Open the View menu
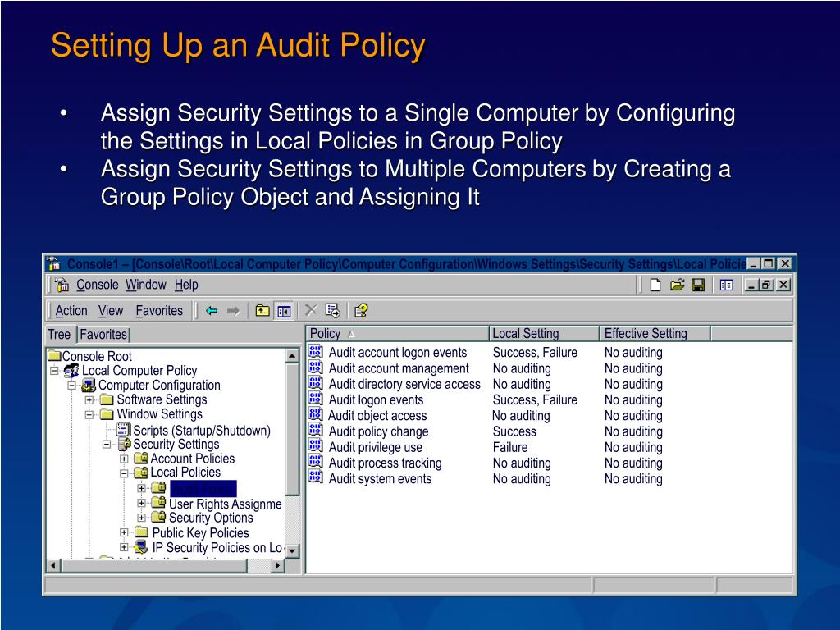 click(111, 311)
